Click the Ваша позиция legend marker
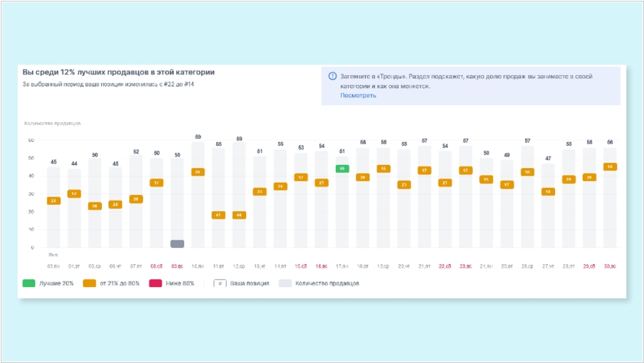 (220, 283)
